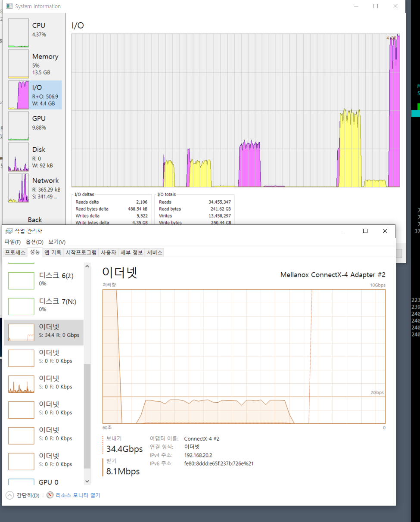The height and width of the screenshot is (522, 420).
Task: Switch to the 세부 정보 tab
Action: pyautogui.click(x=131, y=252)
